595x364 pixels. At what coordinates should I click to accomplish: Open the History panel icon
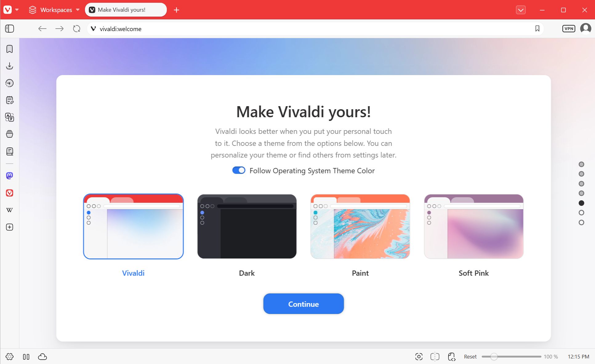[x=10, y=83]
